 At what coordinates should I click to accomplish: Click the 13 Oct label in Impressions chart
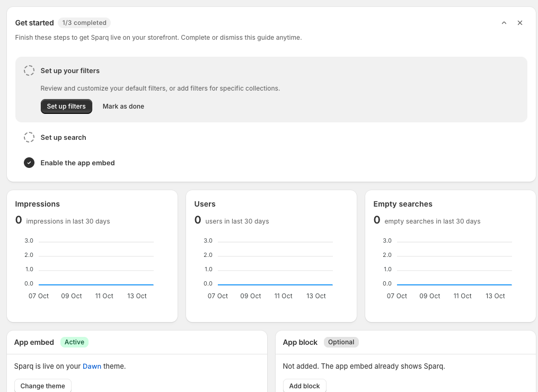(x=137, y=296)
